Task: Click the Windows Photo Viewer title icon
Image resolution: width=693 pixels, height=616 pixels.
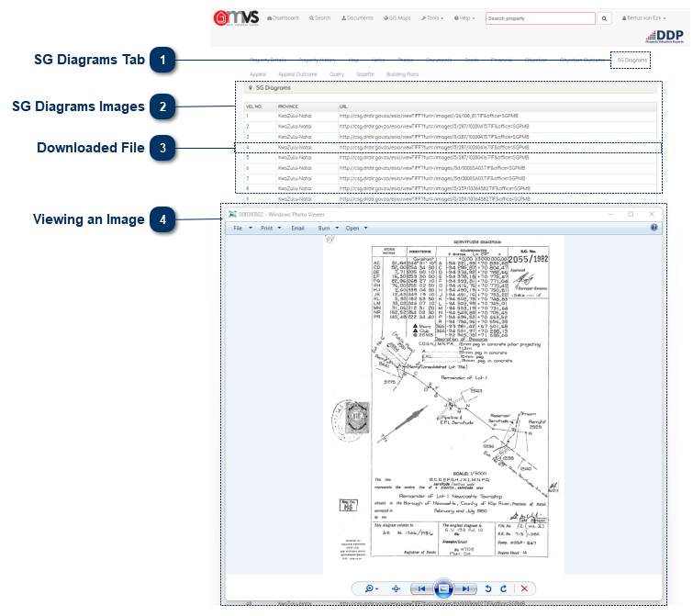Action: point(232,214)
